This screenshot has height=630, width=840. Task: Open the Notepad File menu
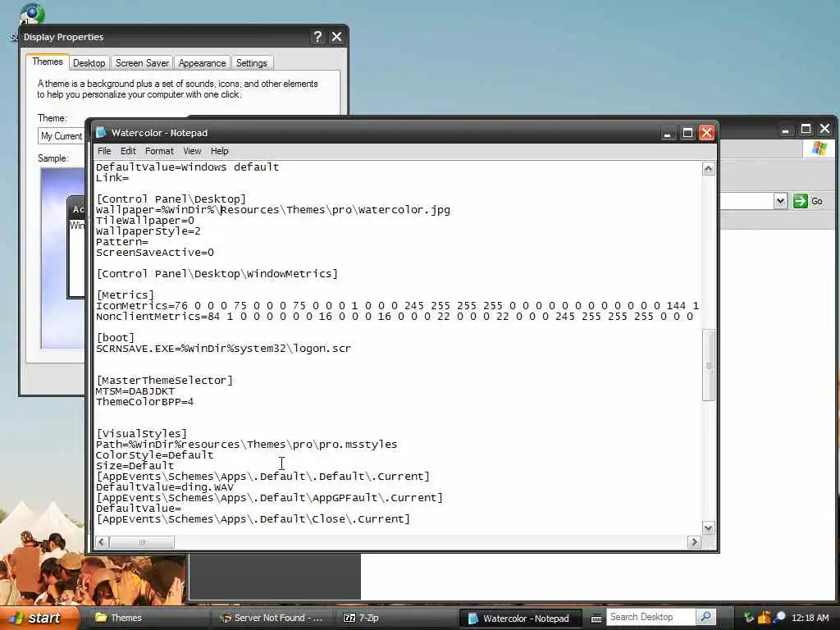pos(104,151)
